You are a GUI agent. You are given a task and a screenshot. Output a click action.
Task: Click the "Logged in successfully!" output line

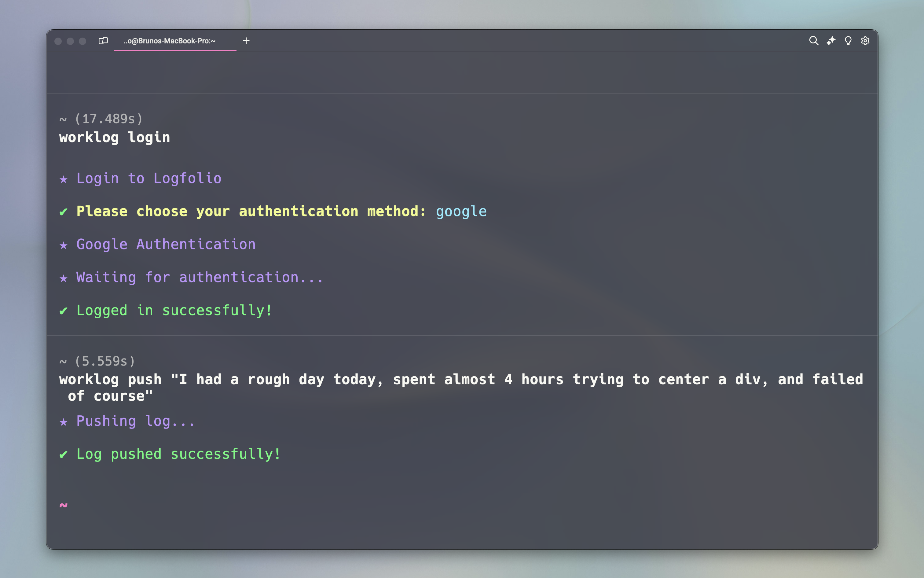click(174, 310)
